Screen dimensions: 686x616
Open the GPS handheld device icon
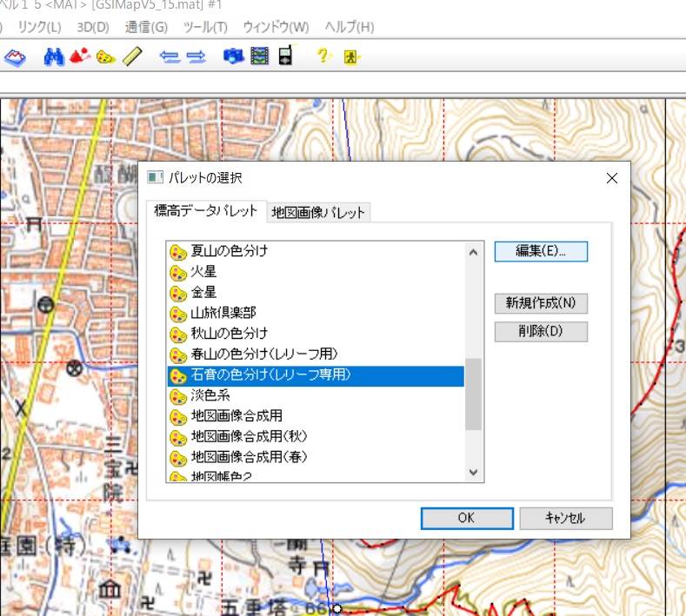tap(286, 56)
